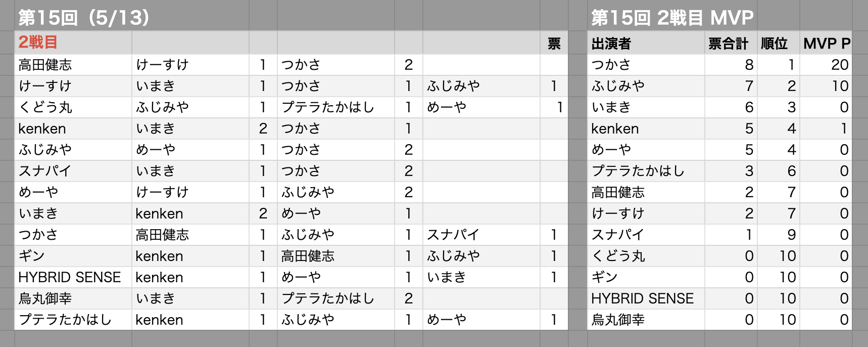Click the MVP P column header

(827, 44)
